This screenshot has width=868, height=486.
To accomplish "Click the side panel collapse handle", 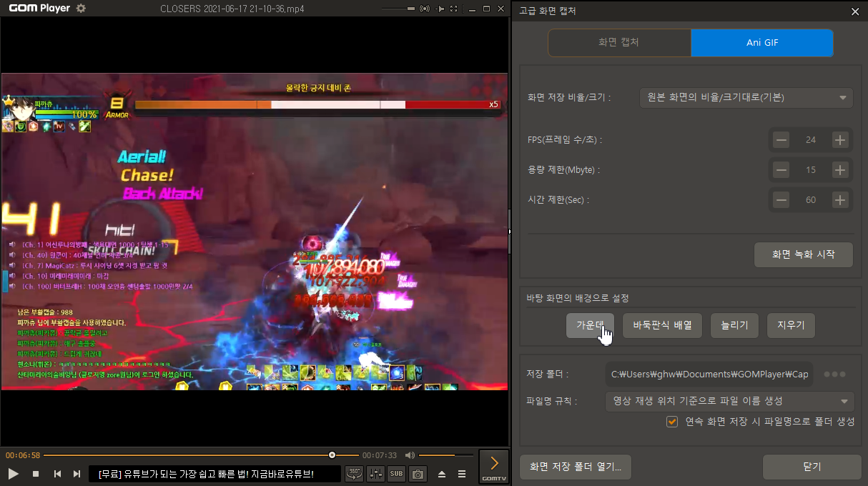I will [x=510, y=232].
